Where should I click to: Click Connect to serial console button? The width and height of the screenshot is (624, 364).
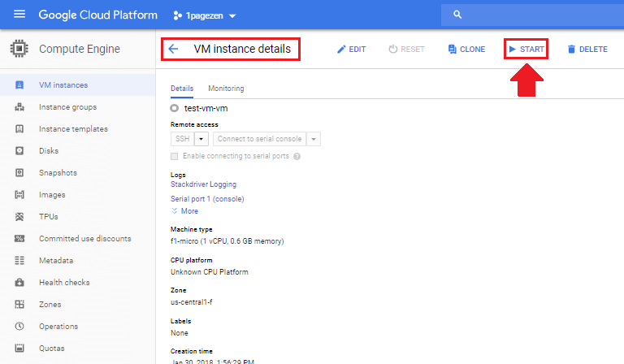tap(259, 139)
